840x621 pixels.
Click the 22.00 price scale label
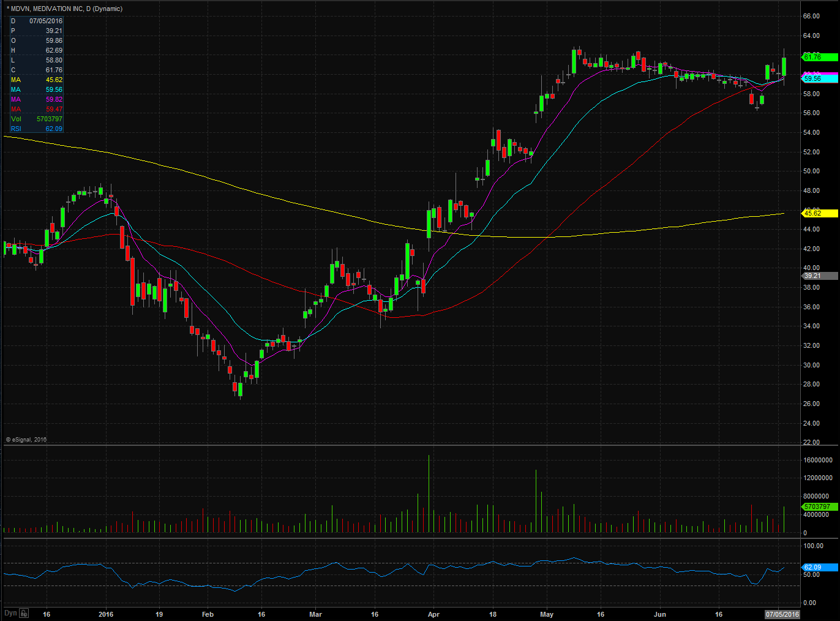pyautogui.click(x=811, y=442)
